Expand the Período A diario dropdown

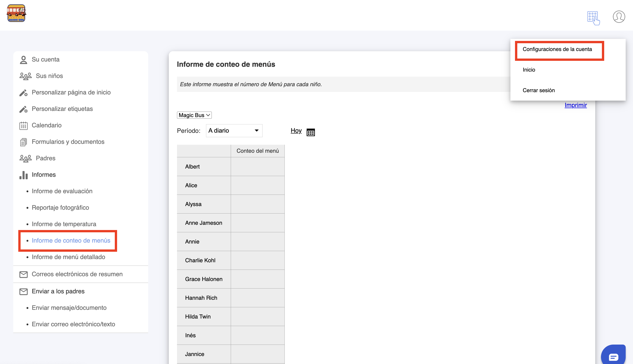pyautogui.click(x=234, y=131)
